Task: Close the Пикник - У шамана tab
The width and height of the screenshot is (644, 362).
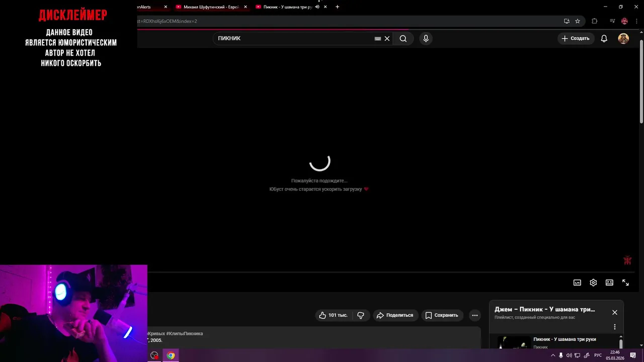Action: pyautogui.click(x=326, y=7)
